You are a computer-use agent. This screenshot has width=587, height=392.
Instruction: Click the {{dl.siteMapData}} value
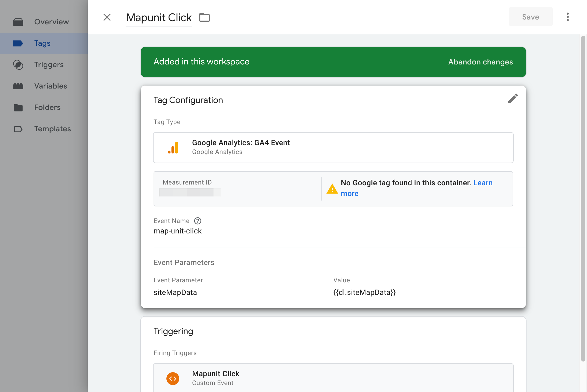[x=364, y=293]
